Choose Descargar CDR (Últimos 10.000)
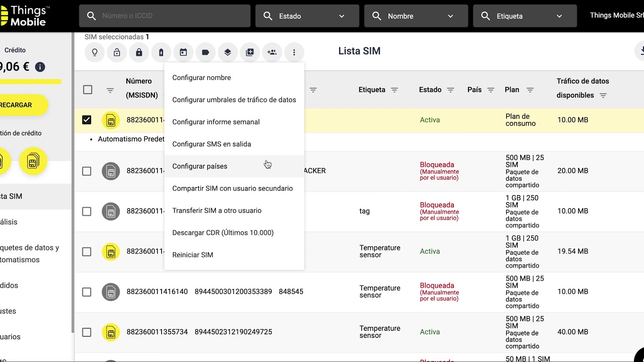The width and height of the screenshot is (644, 362). 234,232
